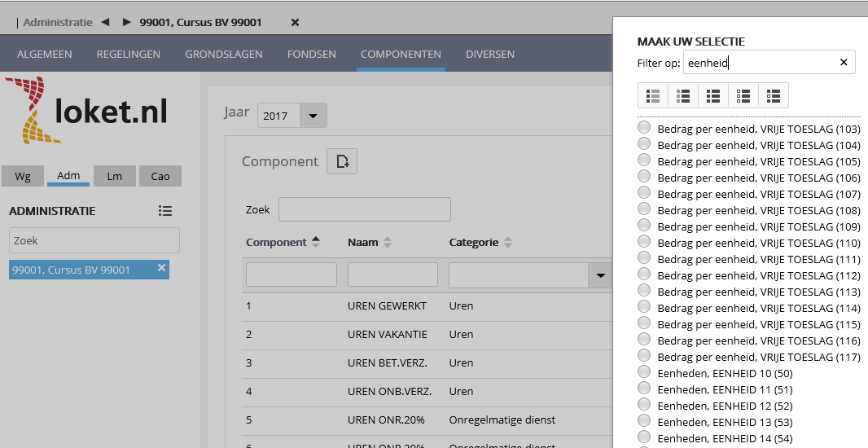Image resolution: width=868 pixels, height=448 pixels.
Task: Go to previous administration with left arrow
Action: click(105, 22)
